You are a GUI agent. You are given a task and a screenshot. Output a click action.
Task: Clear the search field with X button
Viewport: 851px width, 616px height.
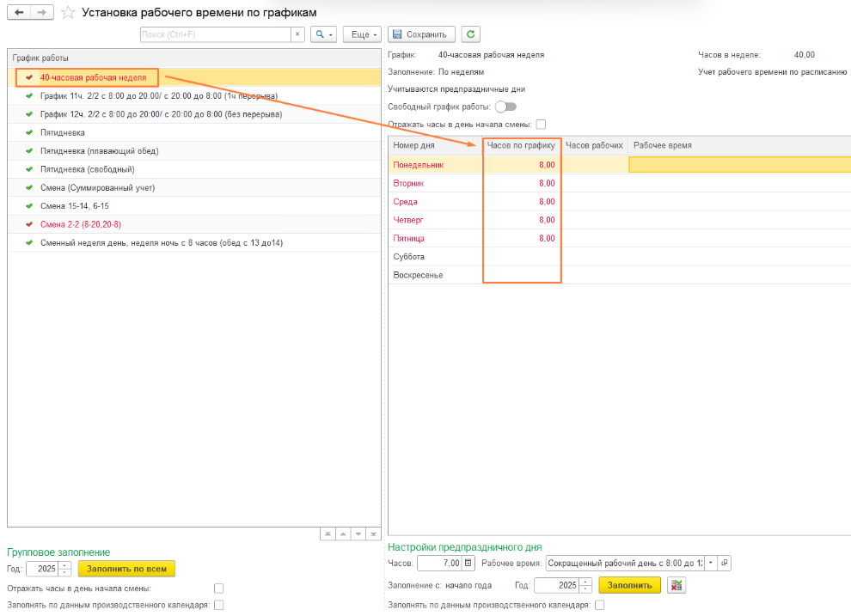pos(297,34)
